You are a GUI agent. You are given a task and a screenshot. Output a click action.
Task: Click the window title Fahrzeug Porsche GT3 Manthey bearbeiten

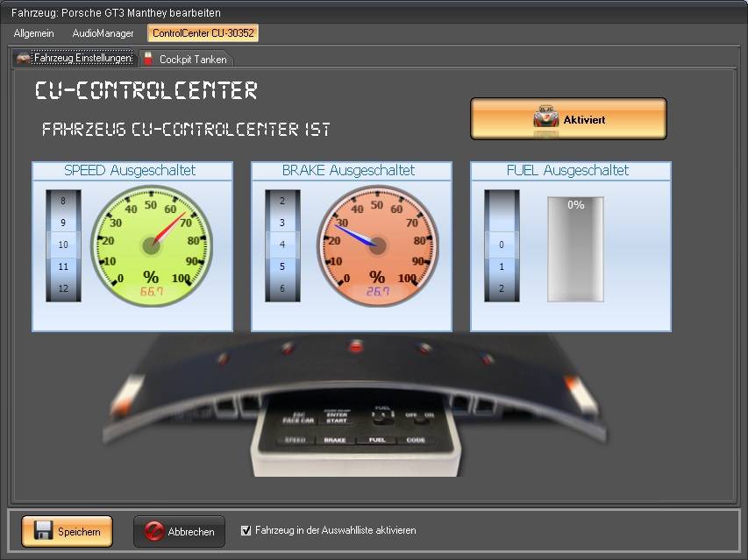[x=116, y=12]
